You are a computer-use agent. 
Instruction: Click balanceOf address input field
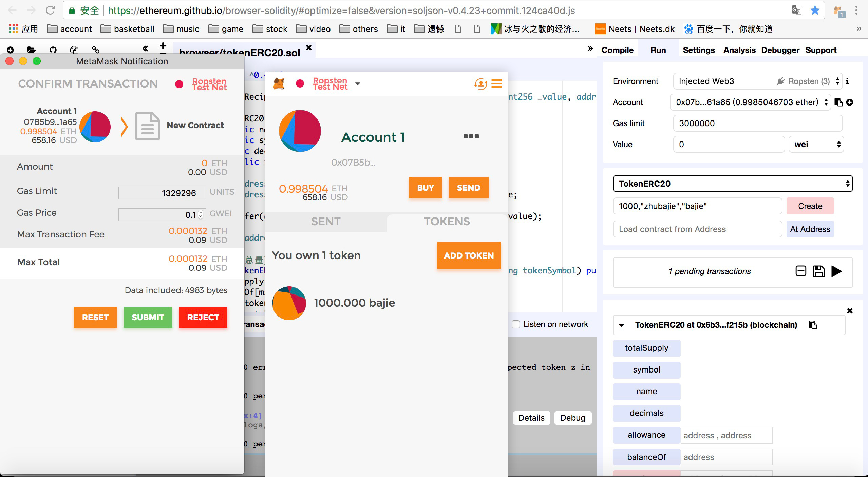tap(727, 457)
